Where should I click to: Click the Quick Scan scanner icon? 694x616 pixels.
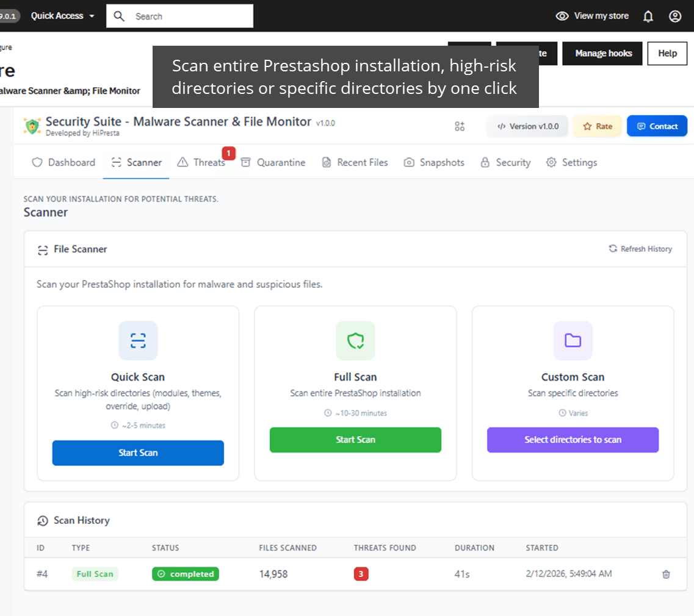138,340
